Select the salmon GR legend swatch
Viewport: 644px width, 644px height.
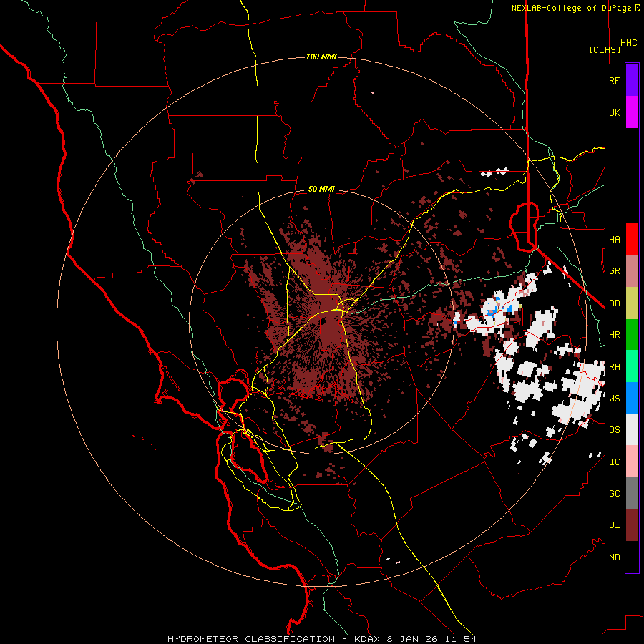(x=632, y=271)
